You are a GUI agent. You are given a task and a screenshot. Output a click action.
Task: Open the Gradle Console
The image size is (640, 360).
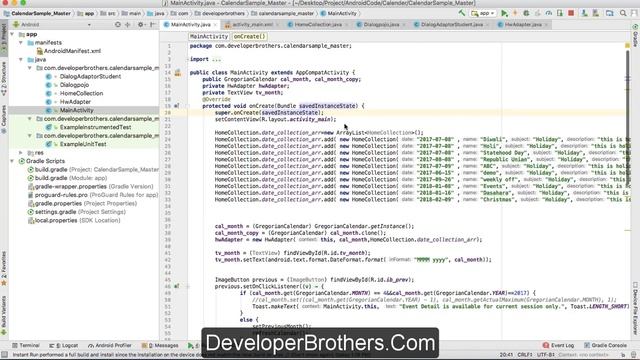(x=605, y=345)
